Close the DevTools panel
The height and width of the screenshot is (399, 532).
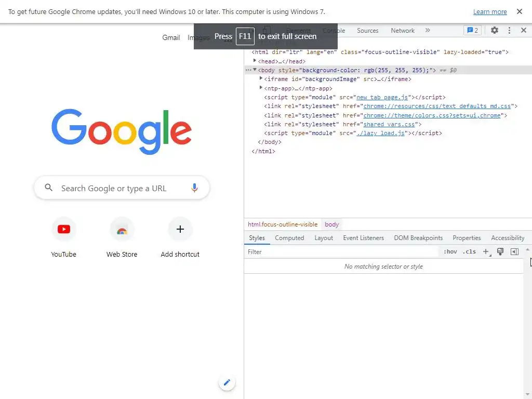(x=524, y=30)
